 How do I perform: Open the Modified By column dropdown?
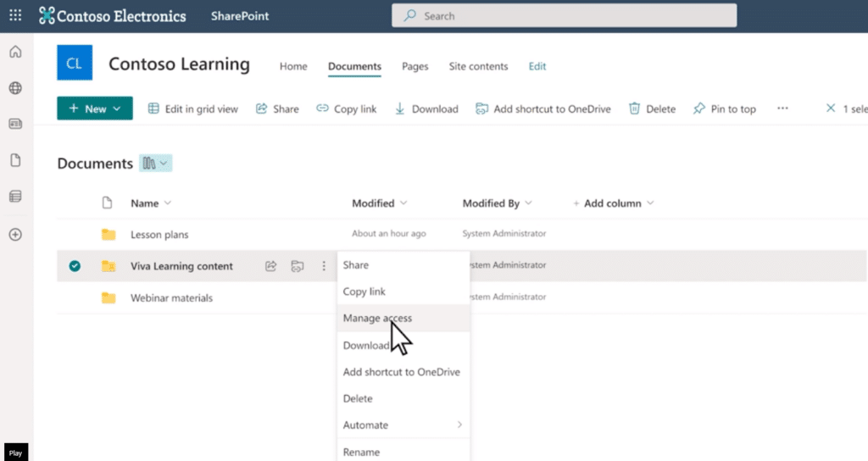coord(529,203)
